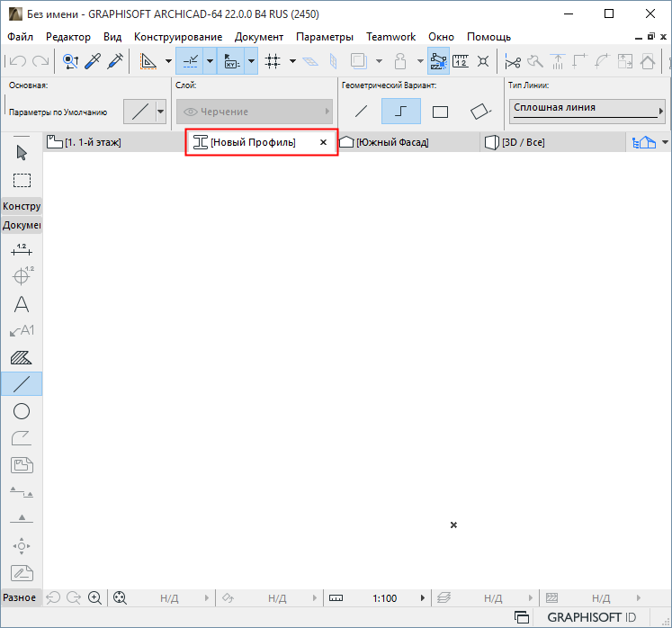This screenshot has height=628, width=672.
Task: Expand Констру toolbox section
Action: (x=22, y=206)
